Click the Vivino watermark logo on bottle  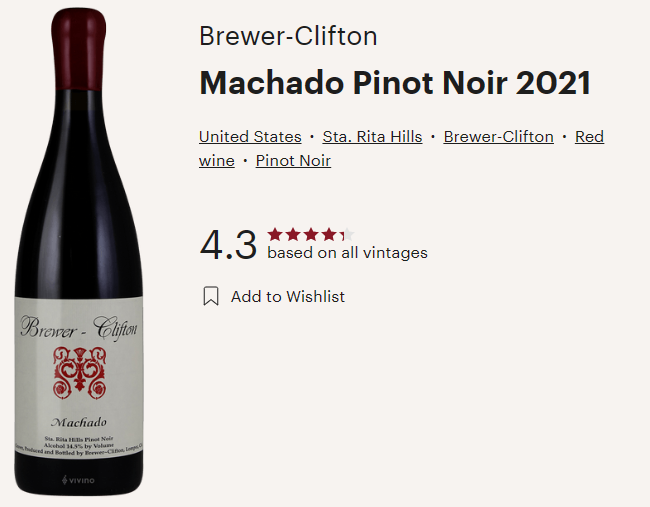[x=79, y=480]
